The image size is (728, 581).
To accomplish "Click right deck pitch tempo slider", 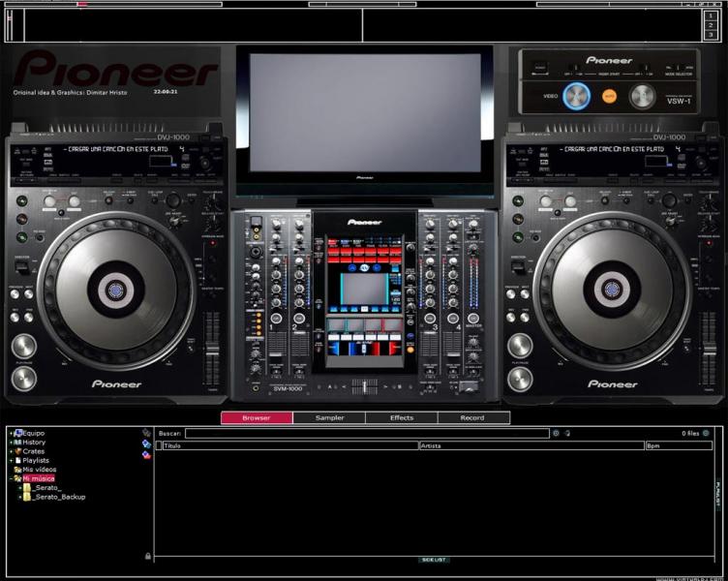I will 709,349.
